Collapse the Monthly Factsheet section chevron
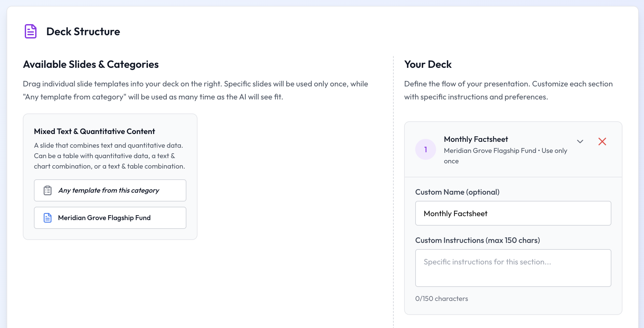The height and width of the screenshot is (328, 644). click(580, 142)
